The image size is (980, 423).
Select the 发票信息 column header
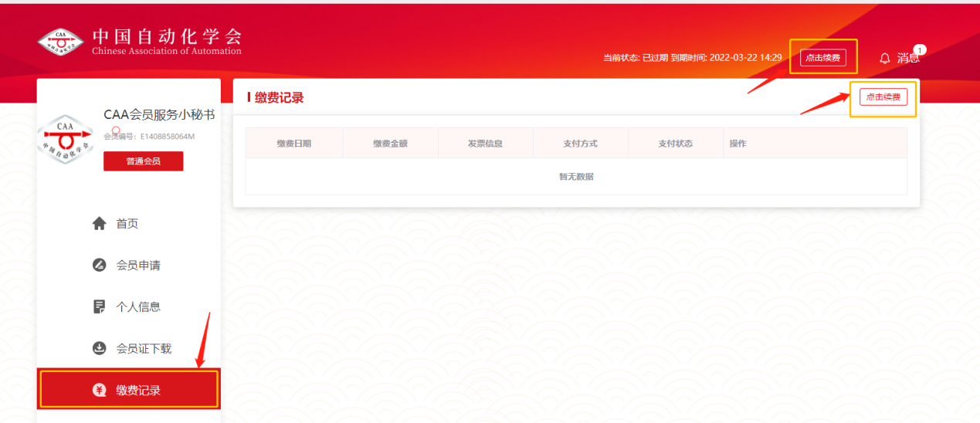[x=485, y=144]
